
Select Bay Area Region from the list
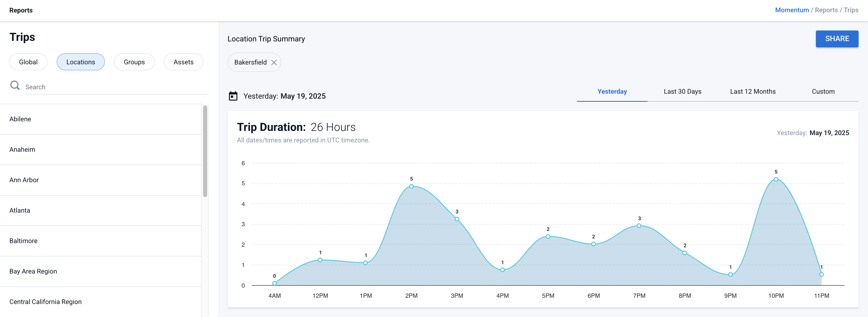(x=33, y=271)
